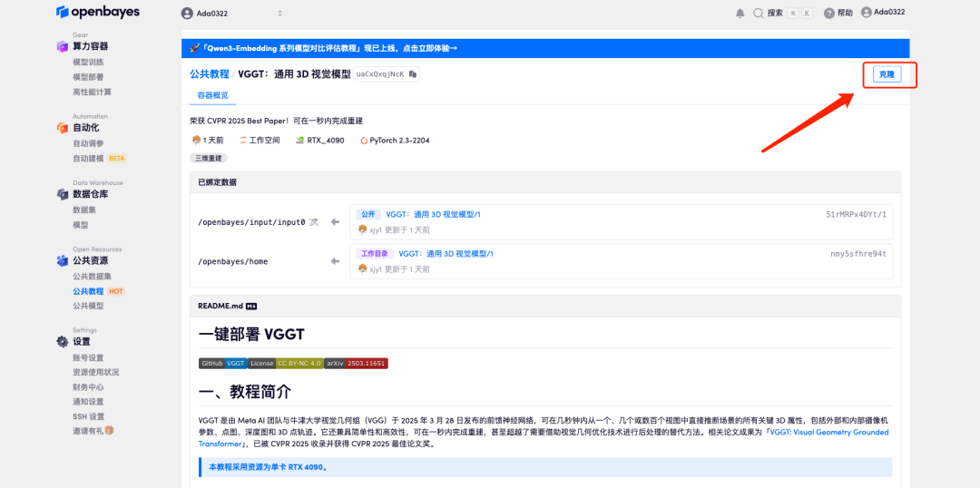Open 财务中心 in the sidebar
Viewport: 980px width, 488px height.
click(88, 387)
